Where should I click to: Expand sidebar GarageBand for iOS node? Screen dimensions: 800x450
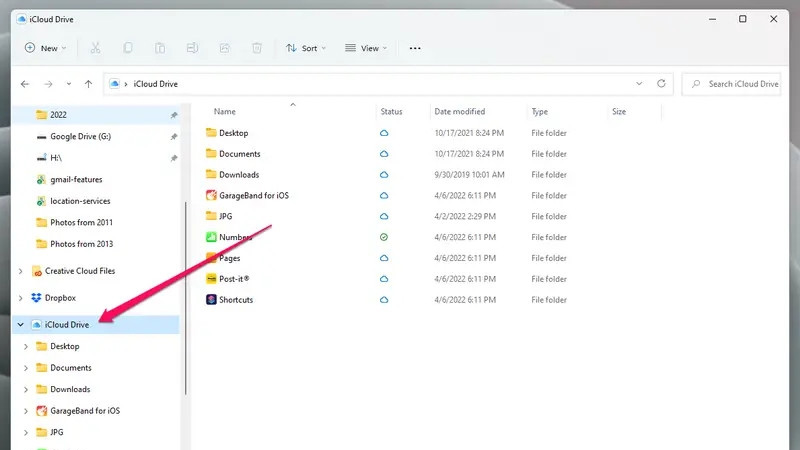click(26, 411)
